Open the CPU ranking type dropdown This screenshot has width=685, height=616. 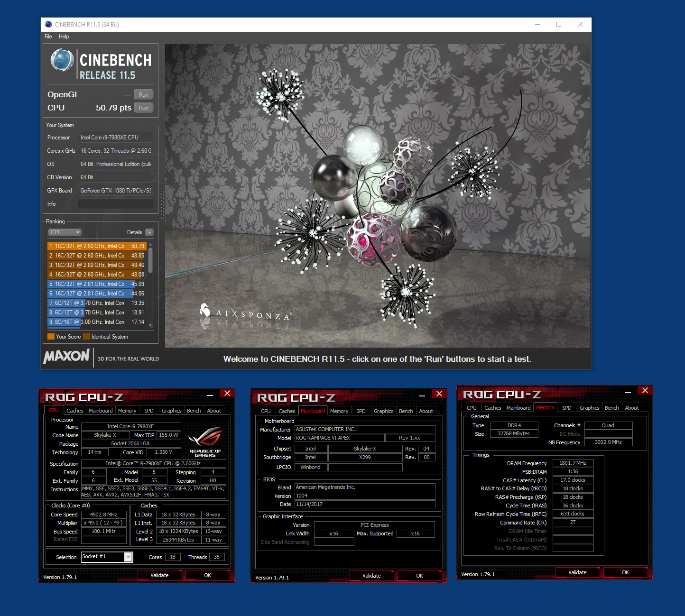[x=65, y=232]
